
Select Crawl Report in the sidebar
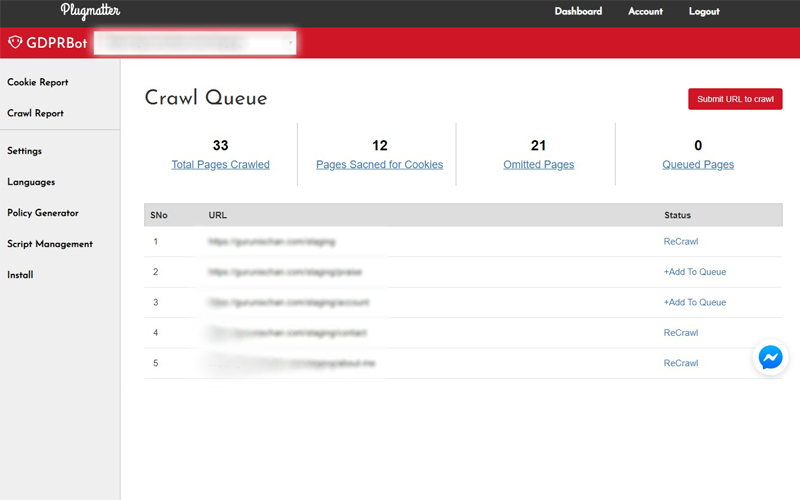coord(35,114)
